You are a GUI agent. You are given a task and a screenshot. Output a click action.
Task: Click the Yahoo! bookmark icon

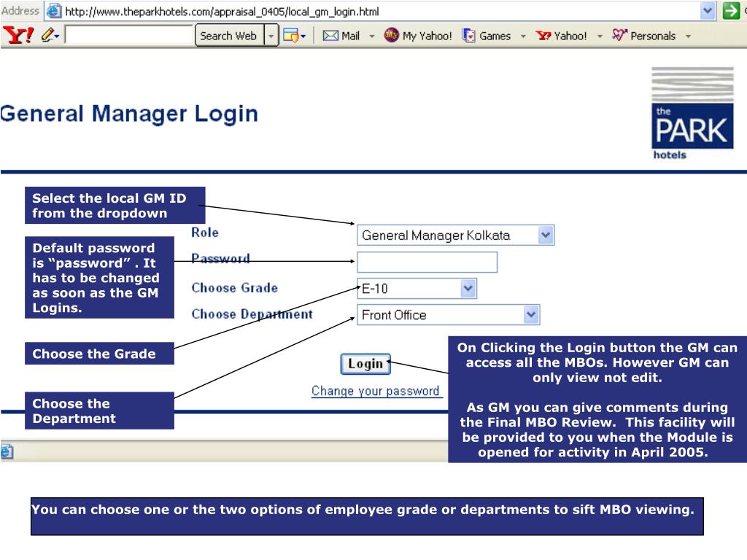(x=543, y=35)
